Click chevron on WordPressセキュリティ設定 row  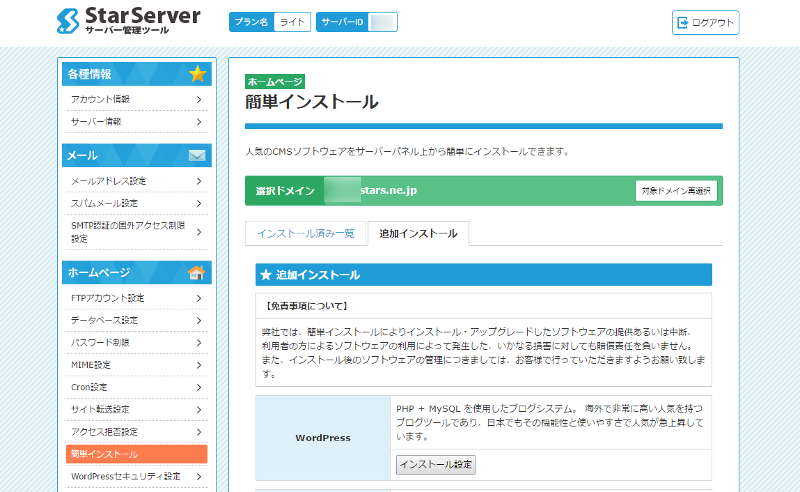199,477
